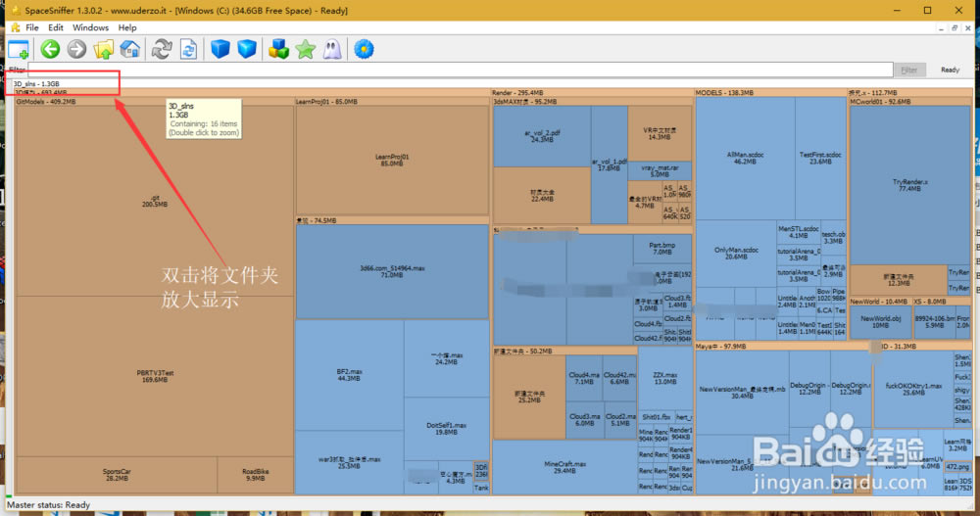Click inside the Filter text field
Image resolution: width=980 pixels, height=516 pixels.
[x=461, y=70]
